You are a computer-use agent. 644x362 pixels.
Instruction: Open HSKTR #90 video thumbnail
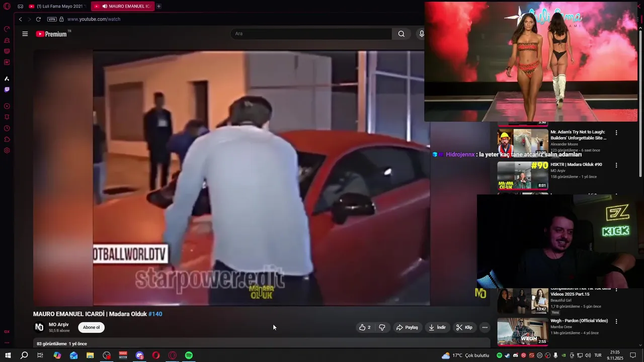click(x=523, y=175)
